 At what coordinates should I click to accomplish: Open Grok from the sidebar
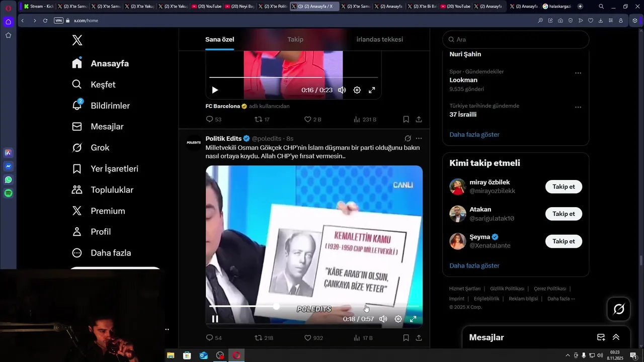[91, 148]
